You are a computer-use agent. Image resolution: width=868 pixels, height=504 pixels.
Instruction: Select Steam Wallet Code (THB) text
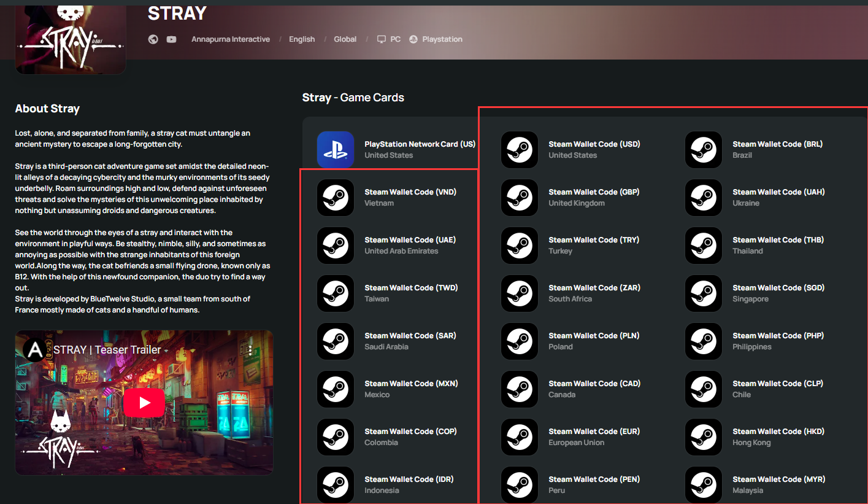(778, 240)
